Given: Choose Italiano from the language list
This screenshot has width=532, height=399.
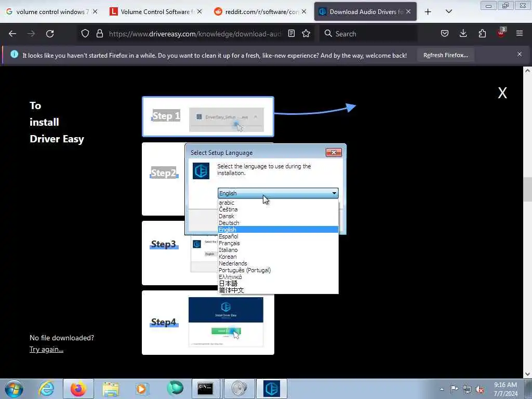Looking at the screenshot, I should [278, 250].
